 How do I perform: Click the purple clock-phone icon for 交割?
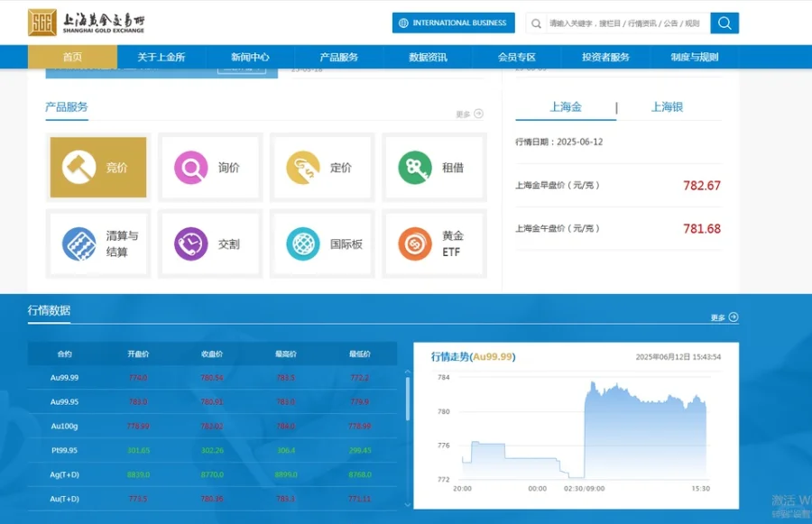coord(191,244)
